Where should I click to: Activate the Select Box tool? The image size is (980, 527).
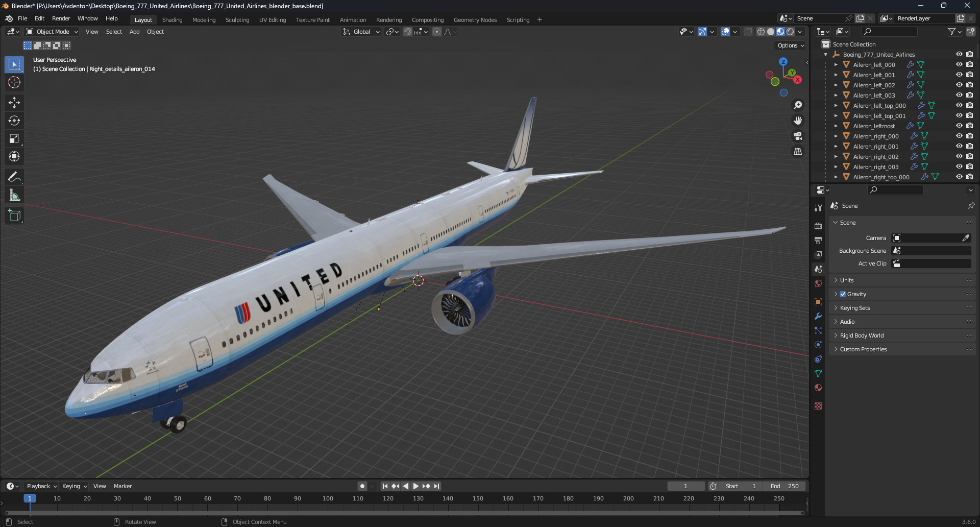(x=14, y=64)
